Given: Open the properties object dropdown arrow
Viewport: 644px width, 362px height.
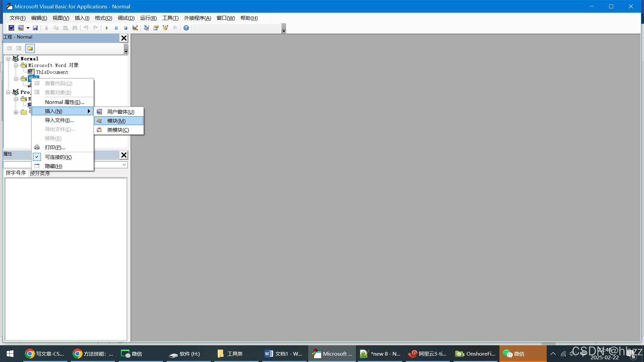Looking at the screenshot, I should (x=124, y=165).
